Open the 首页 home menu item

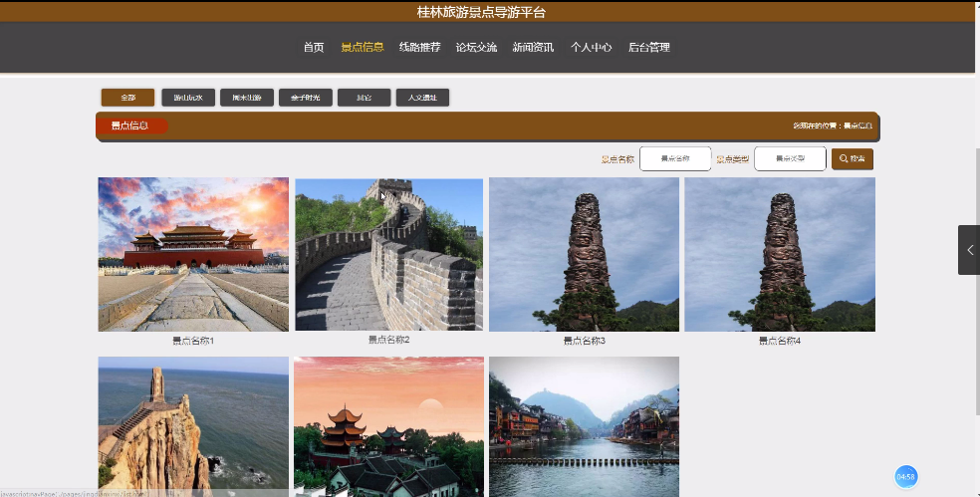click(x=314, y=47)
